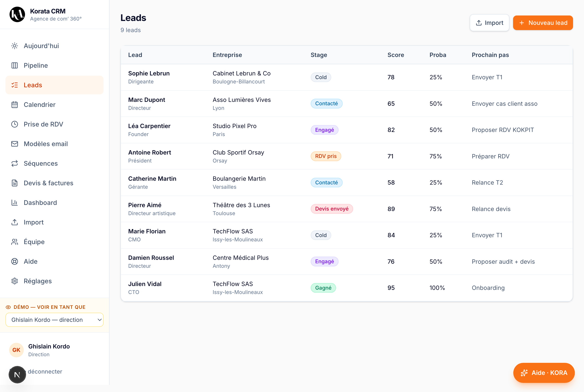Click the Nouveau lead button

click(543, 23)
